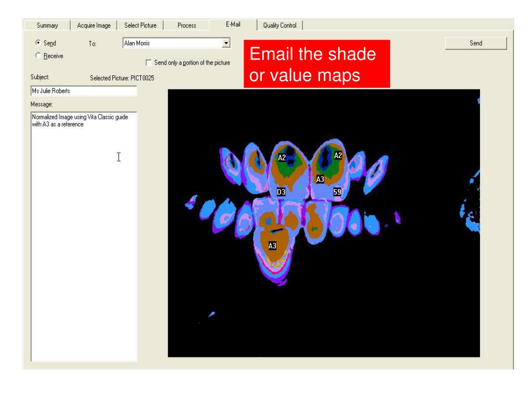Viewport: 532px width, 399px height.
Task: Open the Process tab
Action: (187, 25)
